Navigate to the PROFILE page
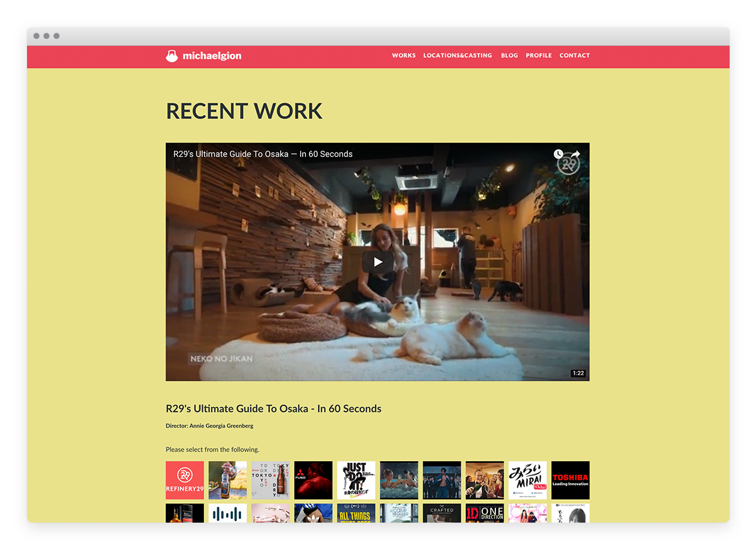Screen dimensions: 756x549 pyautogui.click(x=539, y=56)
